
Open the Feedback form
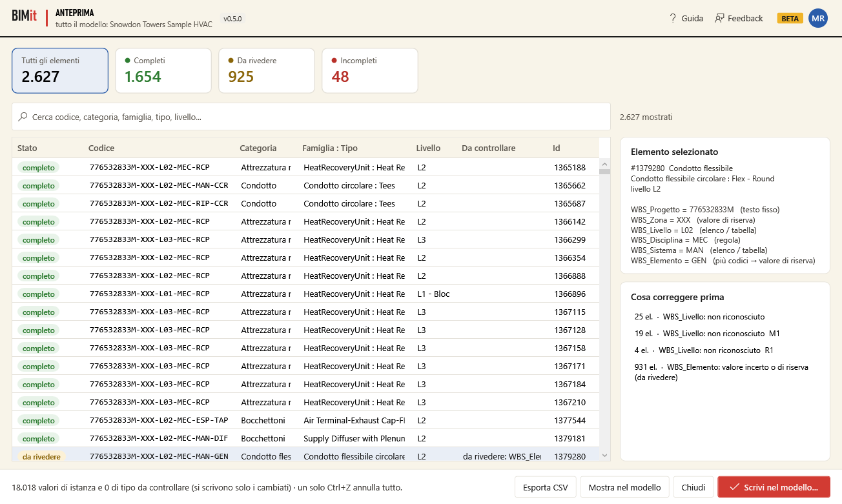(739, 18)
